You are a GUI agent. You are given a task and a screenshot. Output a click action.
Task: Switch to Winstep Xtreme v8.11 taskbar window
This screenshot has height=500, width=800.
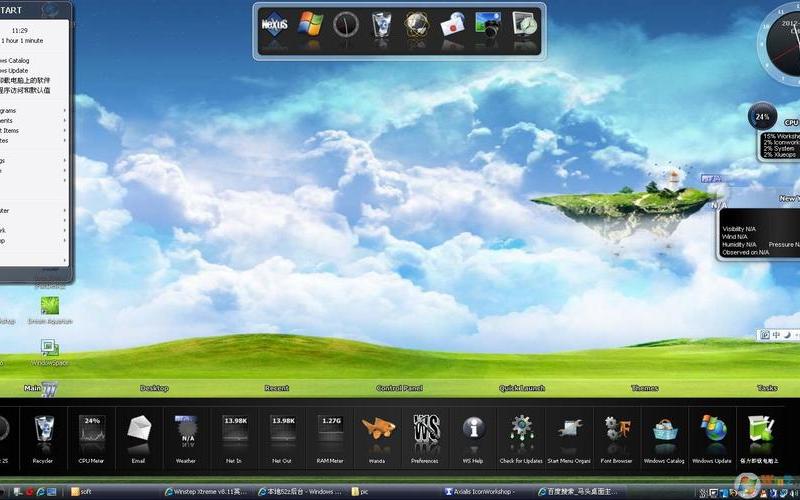click(207, 492)
